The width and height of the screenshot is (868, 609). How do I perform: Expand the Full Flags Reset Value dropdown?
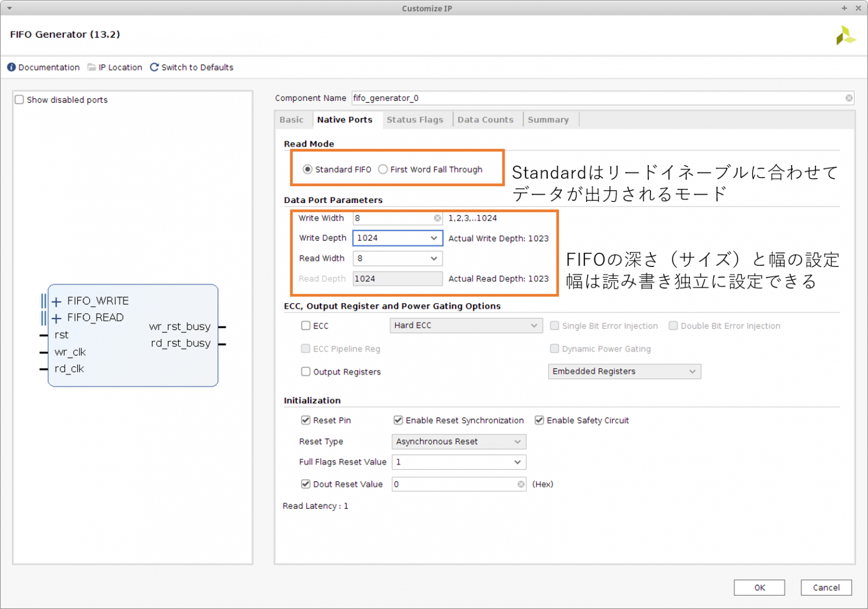[x=517, y=463]
